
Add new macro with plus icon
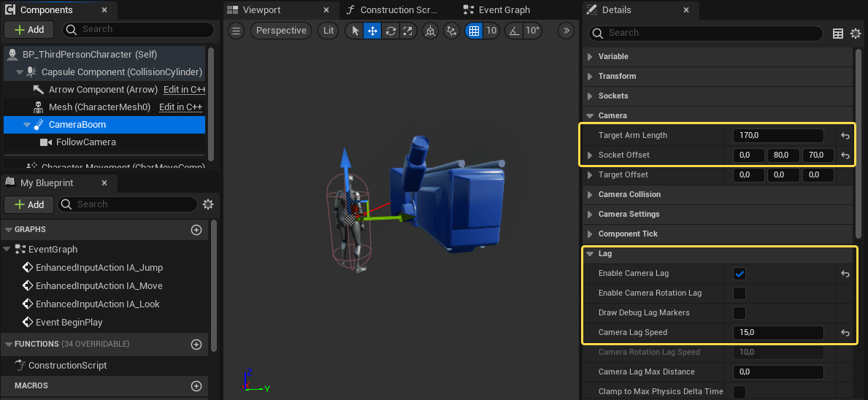[x=196, y=385]
